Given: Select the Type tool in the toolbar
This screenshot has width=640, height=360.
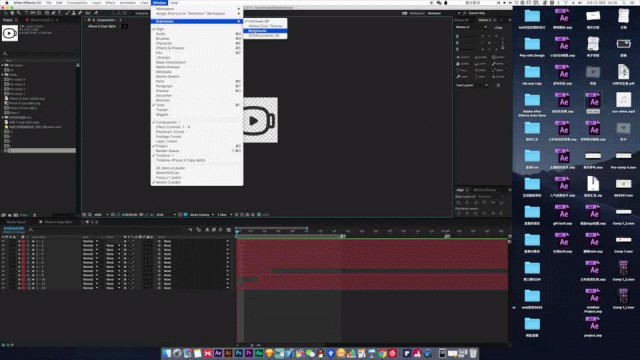Looking at the screenshot, I should 60,13.
